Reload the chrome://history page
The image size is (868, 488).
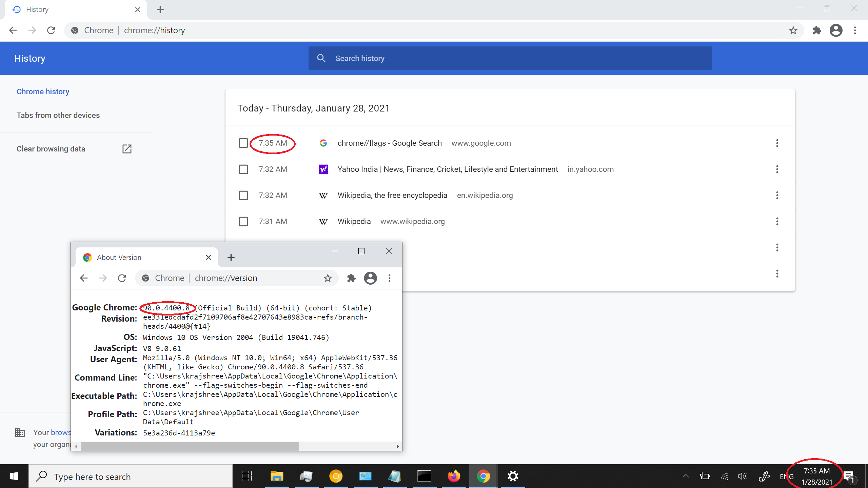(51, 30)
